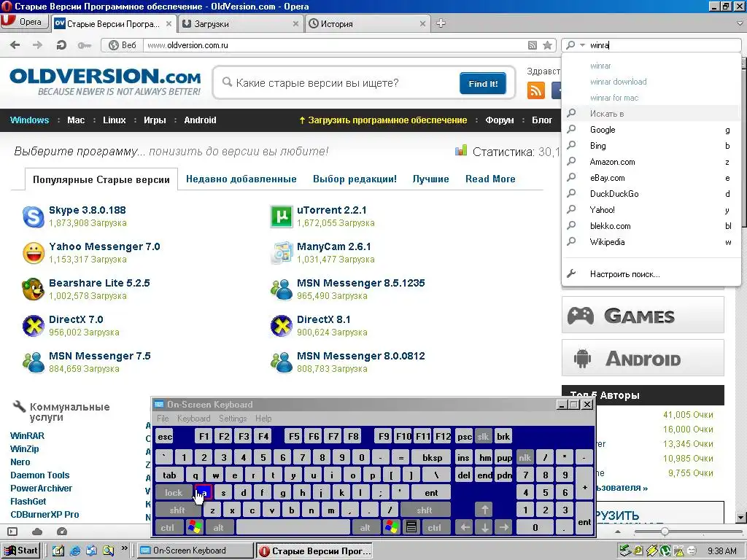Image resolution: width=747 pixels, height=560 pixels.
Task: Click the uTorrent program icon
Action: (x=281, y=217)
